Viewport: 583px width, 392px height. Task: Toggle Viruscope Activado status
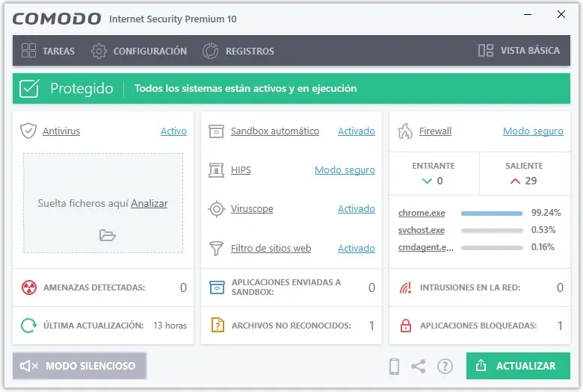click(357, 209)
